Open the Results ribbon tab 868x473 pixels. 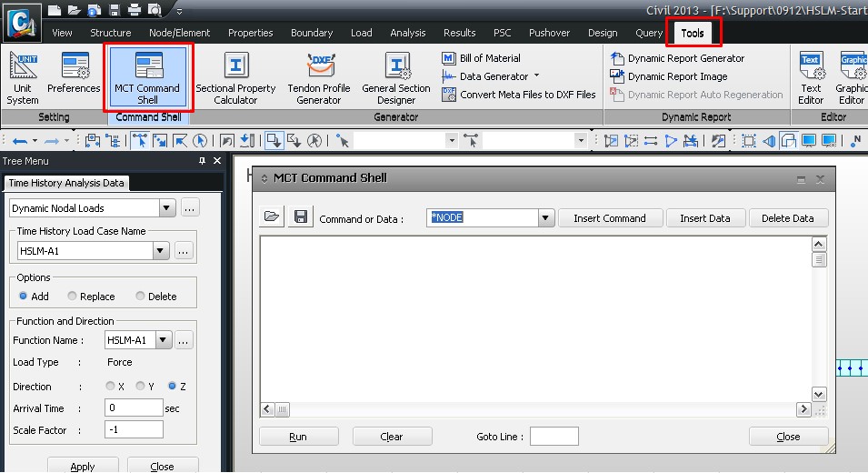459,33
